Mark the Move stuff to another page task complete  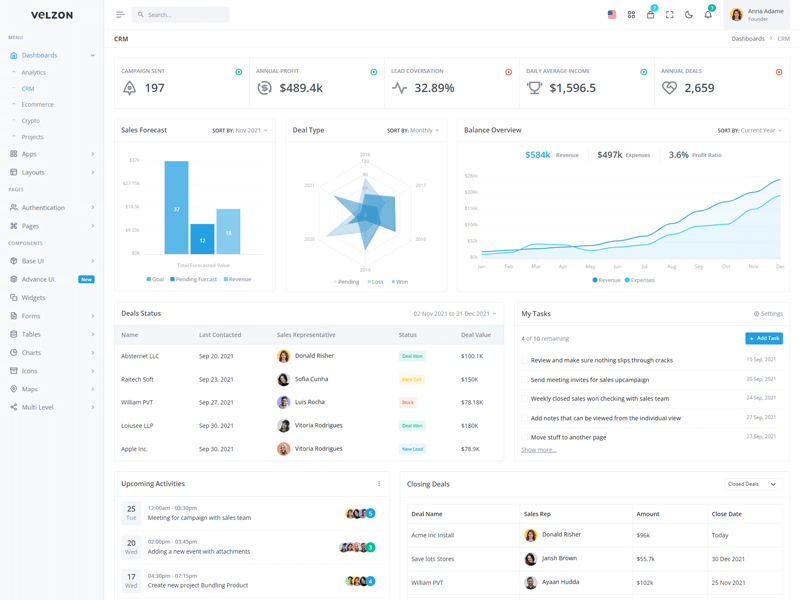(x=524, y=439)
